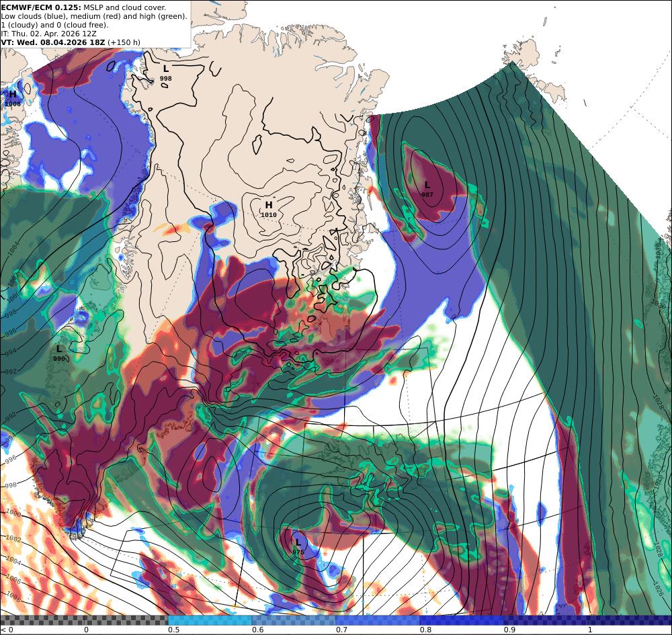
Task: Click the valid time 'VT: Wed. 08.04.2026 18Z'
Action: (x=52, y=42)
